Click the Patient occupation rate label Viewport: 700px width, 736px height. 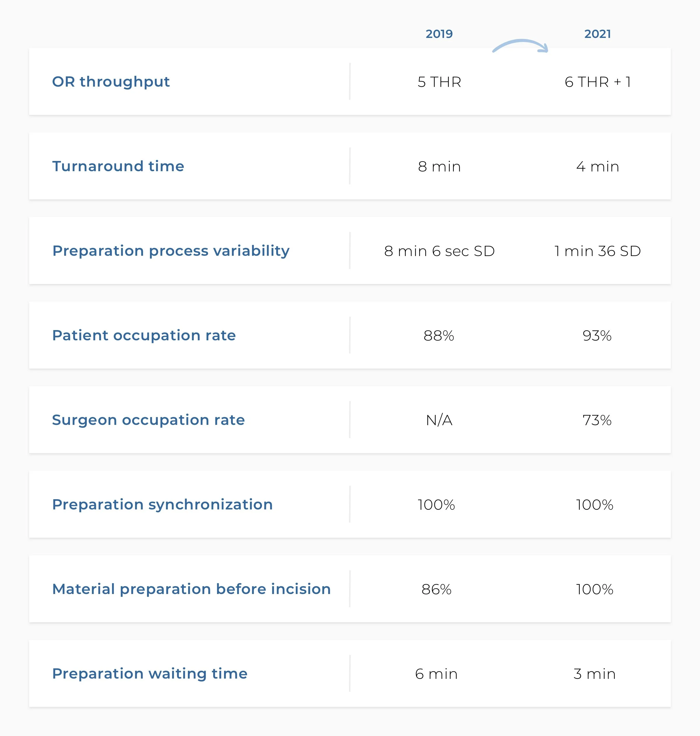144,335
